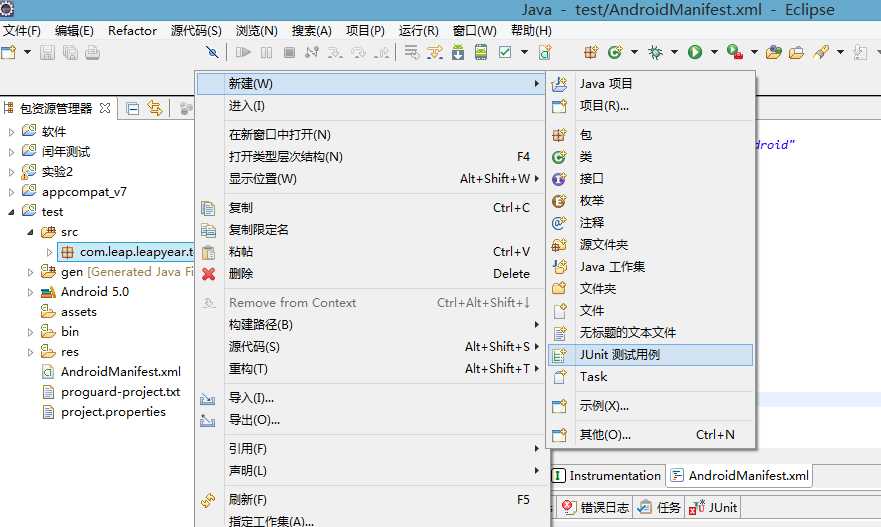Image resolution: width=881 pixels, height=527 pixels.
Task: Click 粘帖 in the context menu
Action: 370,252
